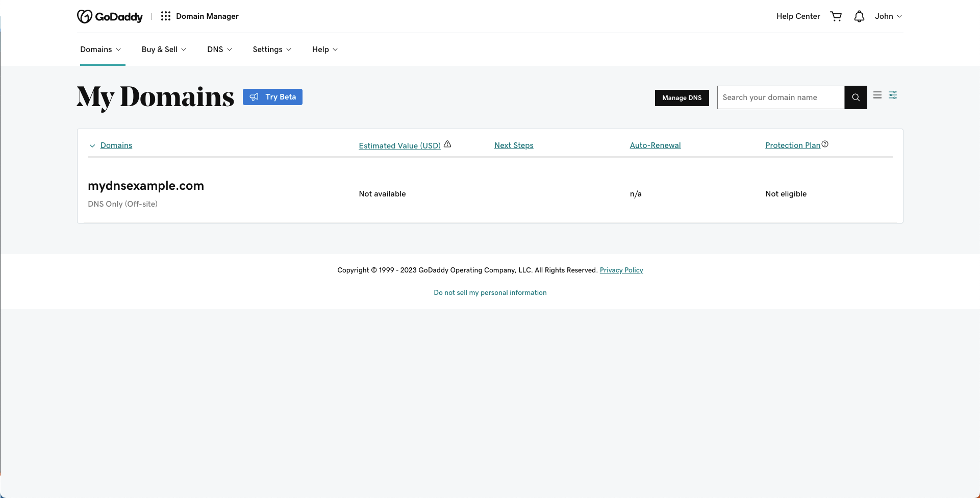Open the Domains navigation tab
The width and height of the screenshot is (980, 498).
coord(100,49)
